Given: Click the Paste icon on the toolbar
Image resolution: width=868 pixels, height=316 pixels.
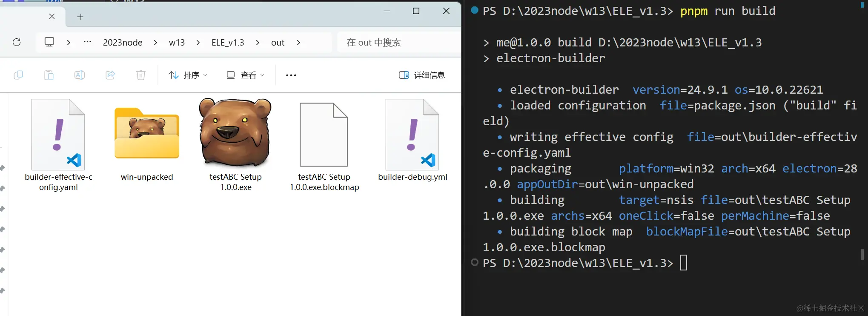Looking at the screenshot, I should pyautogui.click(x=49, y=75).
